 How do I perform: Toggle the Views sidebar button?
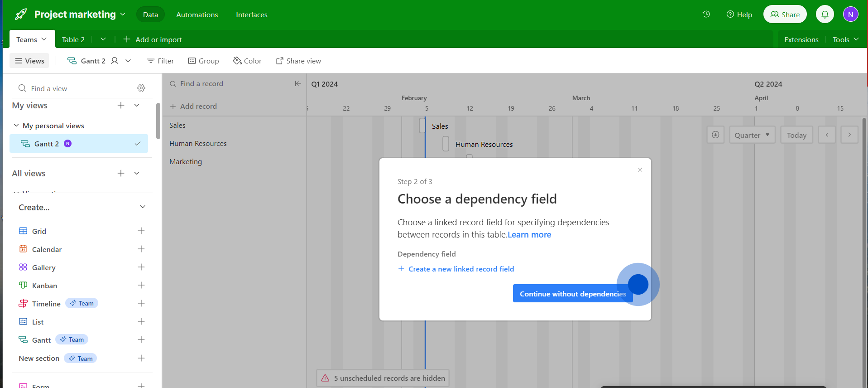click(29, 61)
